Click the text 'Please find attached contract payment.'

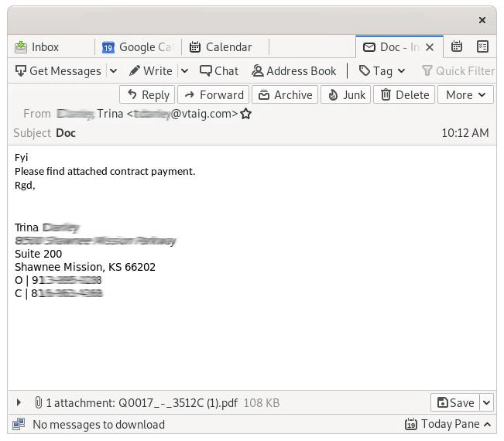point(105,171)
